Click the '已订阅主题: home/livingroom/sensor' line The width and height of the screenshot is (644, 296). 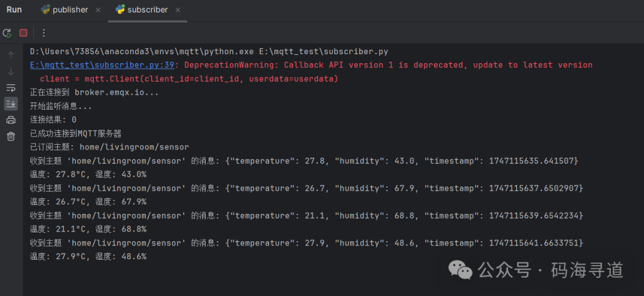point(110,147)
